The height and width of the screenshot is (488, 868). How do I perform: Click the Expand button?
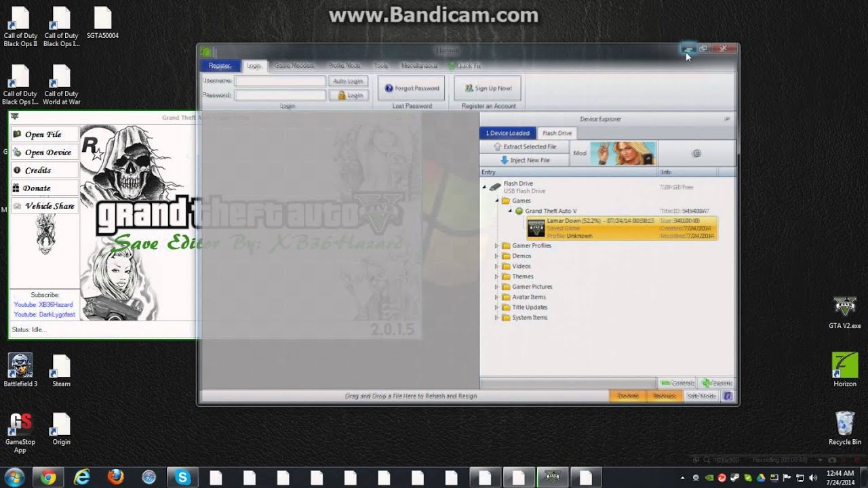coord(716,383)
